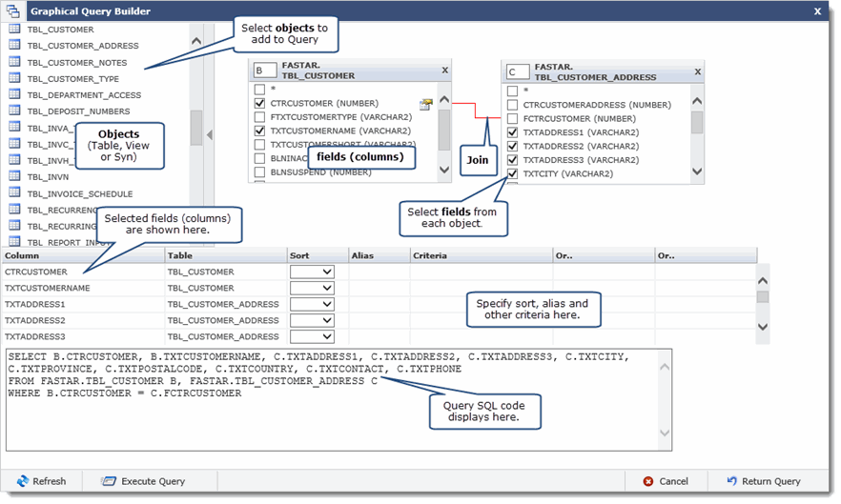Click Alias cell for CTRCUSTOMER row
841x504 pixels.
coord(379,272)
